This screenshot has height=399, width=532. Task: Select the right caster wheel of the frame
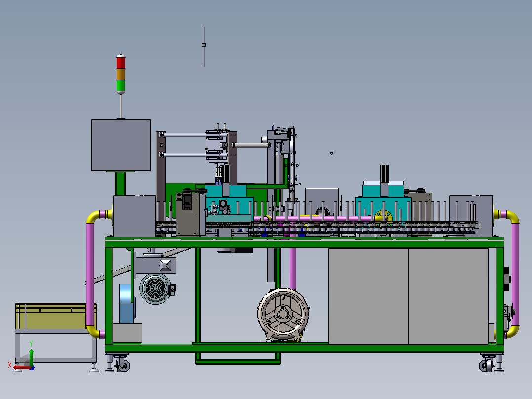pyautogui.click(x=486, y=366)
